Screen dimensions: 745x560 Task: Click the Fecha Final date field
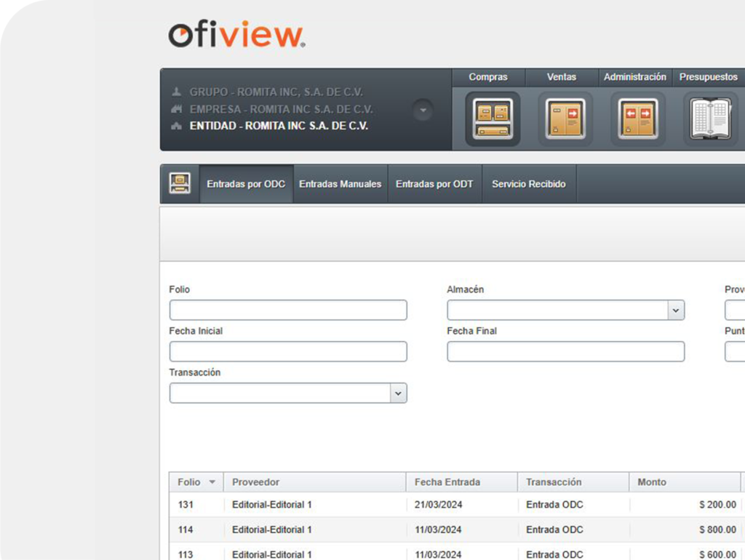coord(565,352)
